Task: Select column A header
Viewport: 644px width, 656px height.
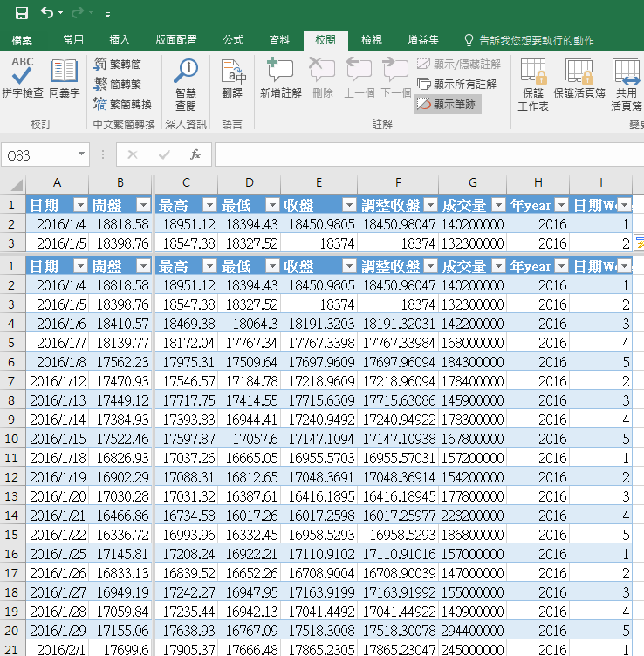Action: [58, 183]
